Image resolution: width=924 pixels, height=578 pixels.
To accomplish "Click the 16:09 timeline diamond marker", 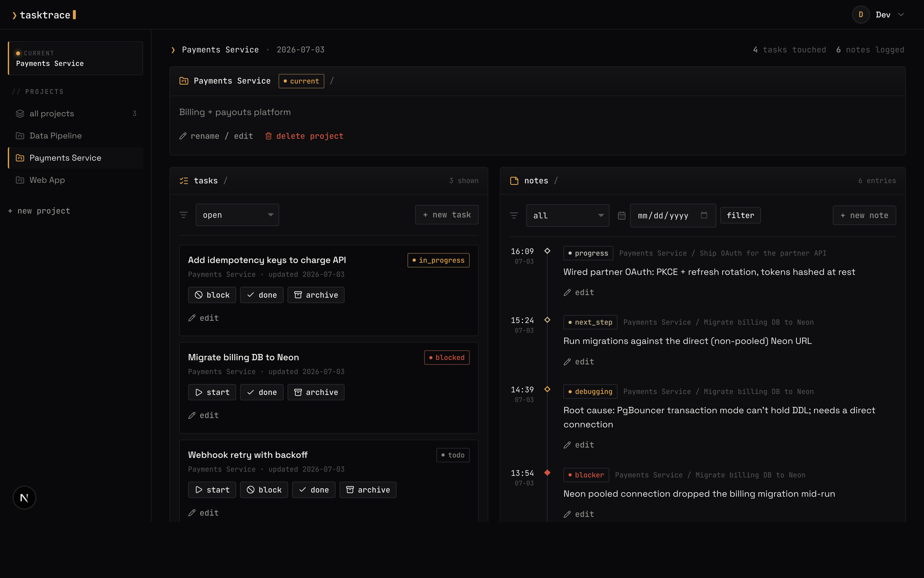I will pos(547,251).
